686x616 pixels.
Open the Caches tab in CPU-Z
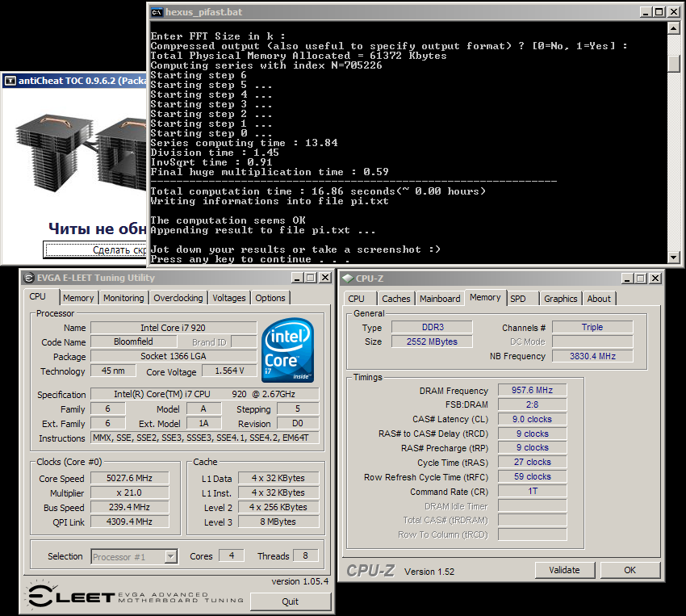click(x=396, y=299)
